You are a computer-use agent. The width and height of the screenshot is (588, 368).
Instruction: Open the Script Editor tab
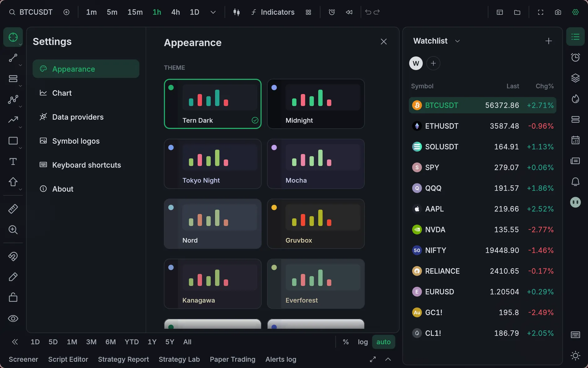(68, 359)
